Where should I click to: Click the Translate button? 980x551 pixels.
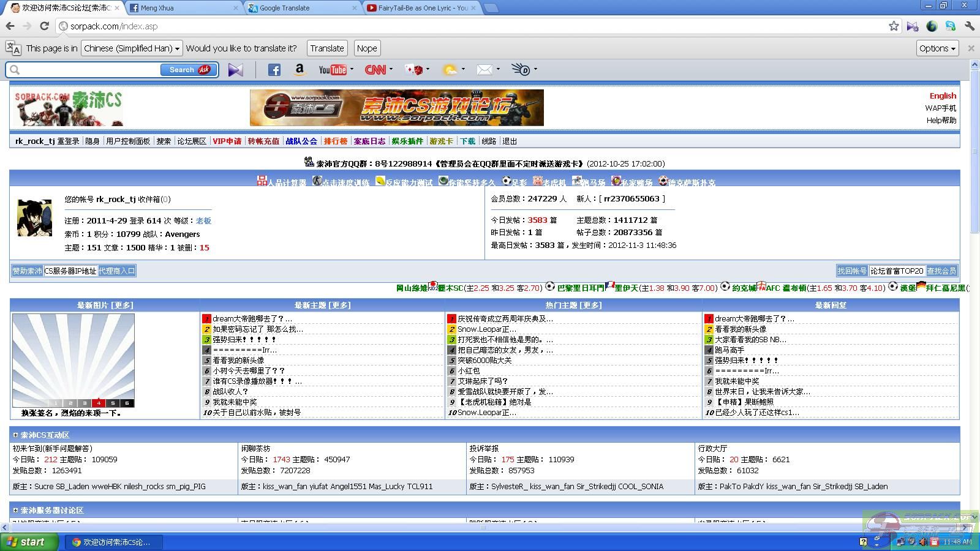click(x=326, y=48)
